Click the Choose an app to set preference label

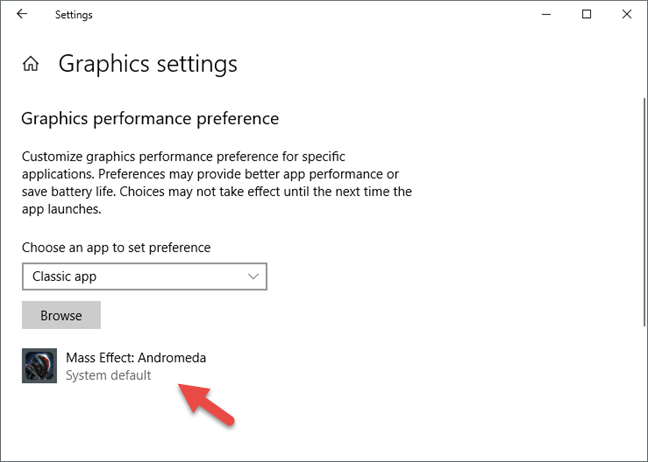coord(116,248)
